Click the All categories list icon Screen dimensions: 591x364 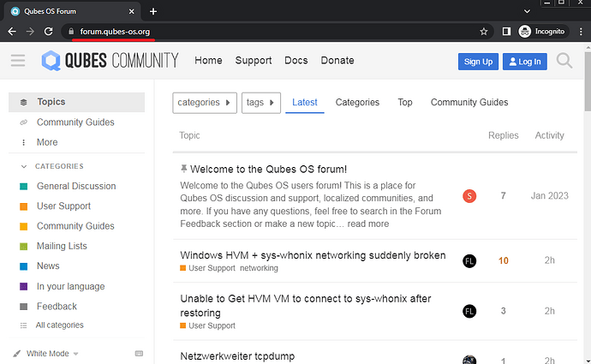(23, 325)
